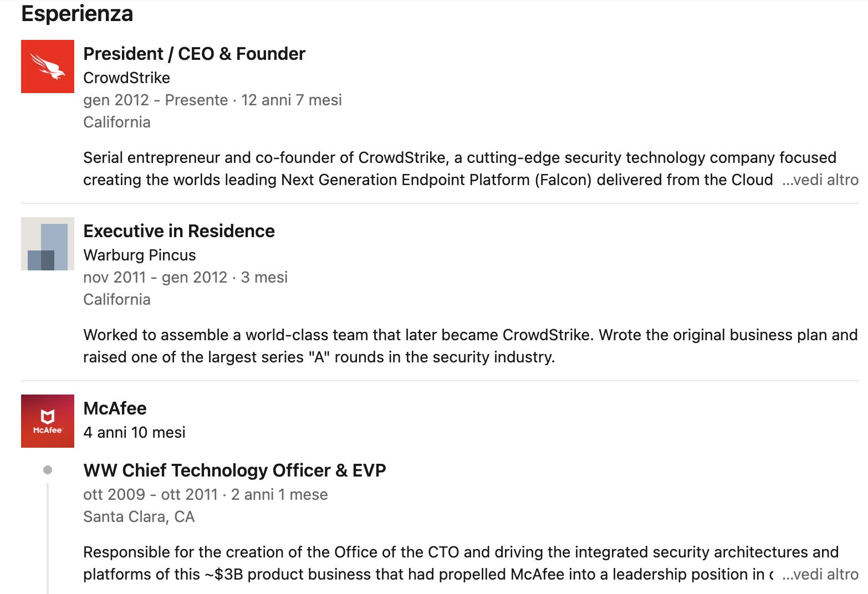This screenshot has width=868, height=594.
Task: Open the McAfee shield logo
Action: 48,421
